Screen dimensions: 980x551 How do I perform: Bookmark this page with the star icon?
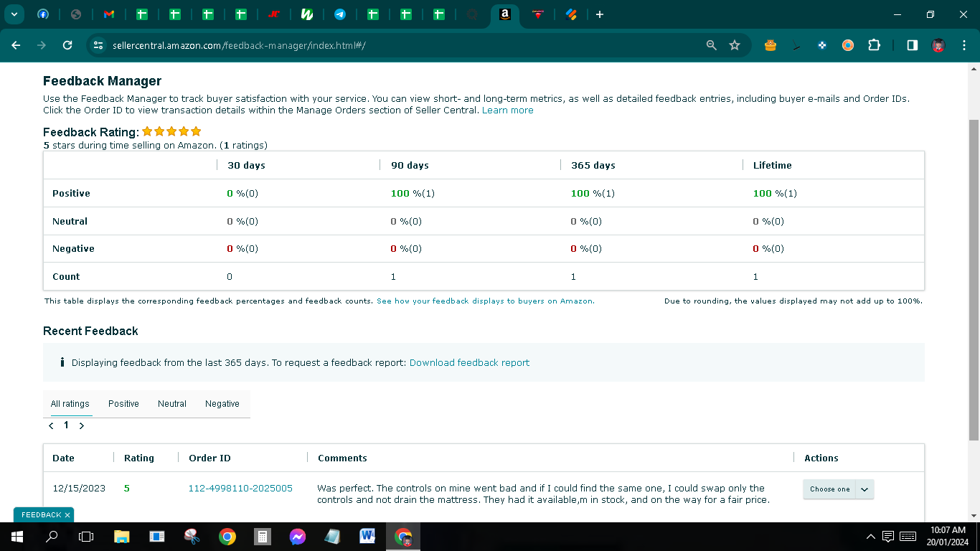[x=735, y=45]
